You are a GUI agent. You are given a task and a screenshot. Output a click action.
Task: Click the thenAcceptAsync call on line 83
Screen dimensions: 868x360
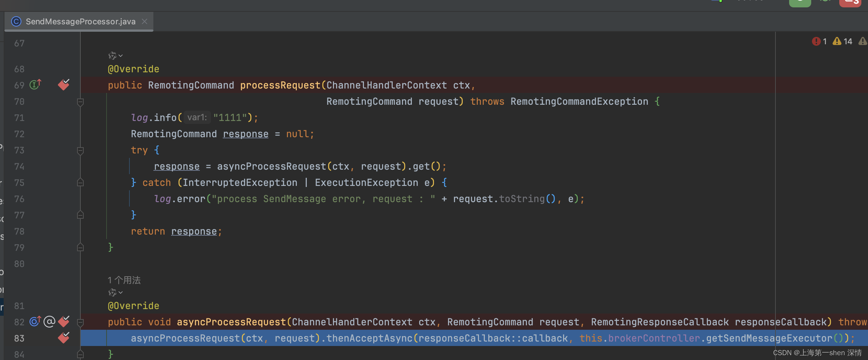point(369,338)
